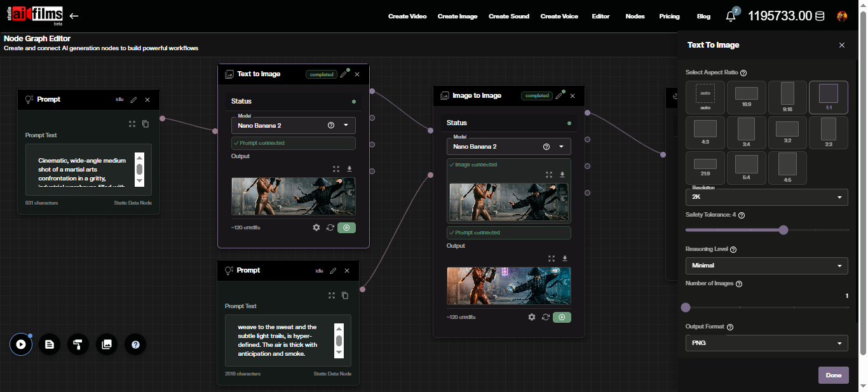Choose the auto aspect ratio option
Viewport: 868px width, 392px height.
[x=705, y=97]
